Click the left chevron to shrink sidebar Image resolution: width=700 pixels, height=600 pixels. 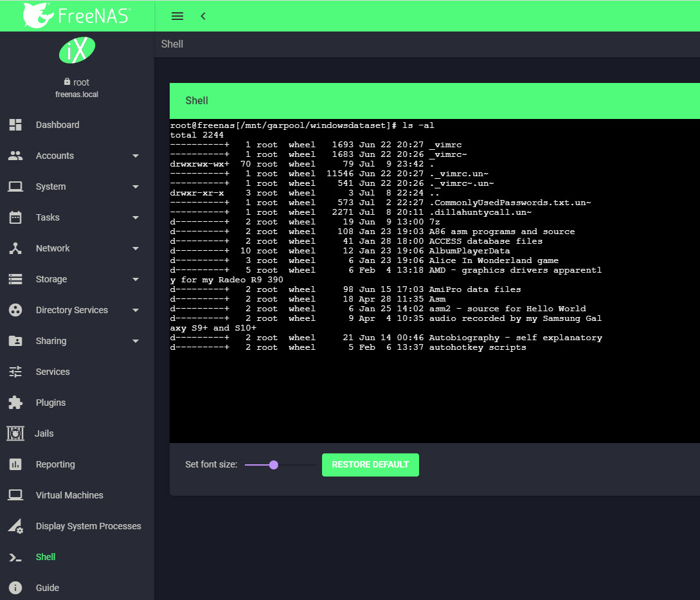pos(203,16)
